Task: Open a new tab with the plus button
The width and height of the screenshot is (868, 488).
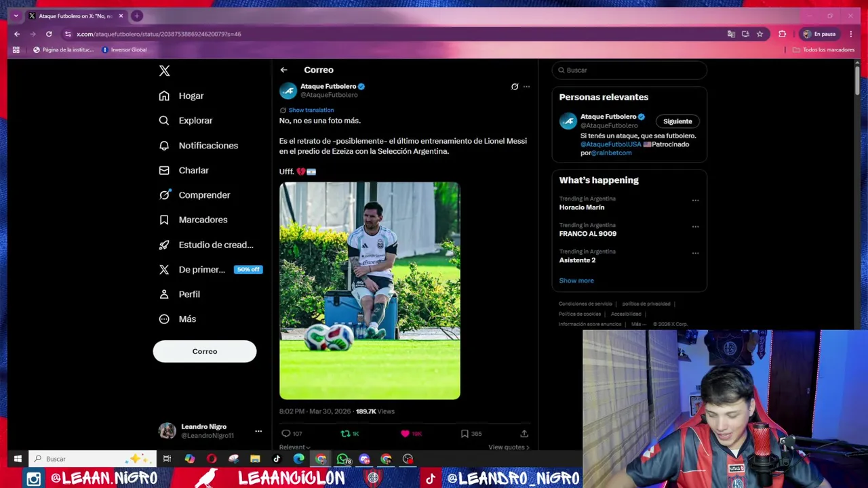Action: (137, 16)
